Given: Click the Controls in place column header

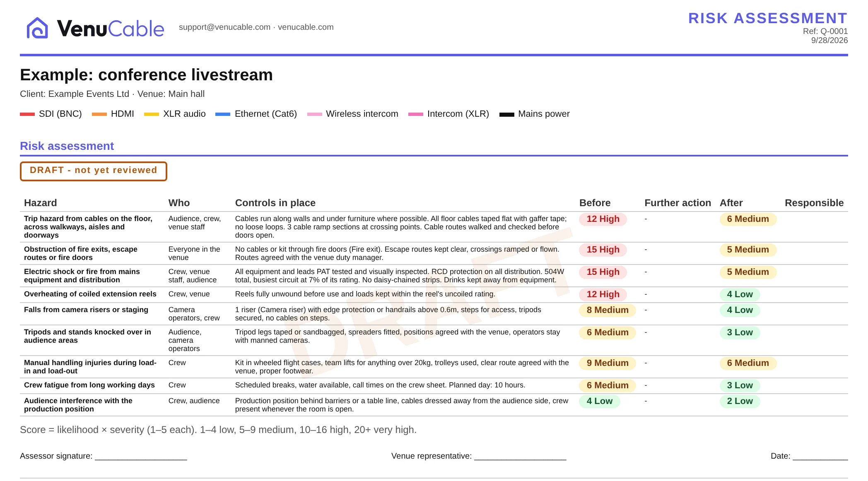Looking at the screenshot, I should coord(275,203).
